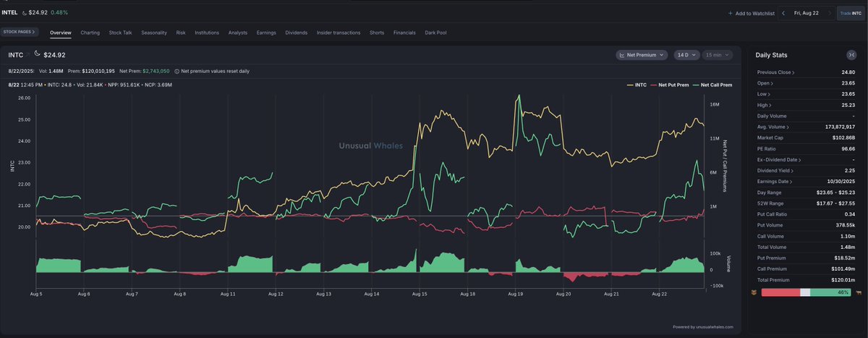Open the Analysts tab

[238, 33]
